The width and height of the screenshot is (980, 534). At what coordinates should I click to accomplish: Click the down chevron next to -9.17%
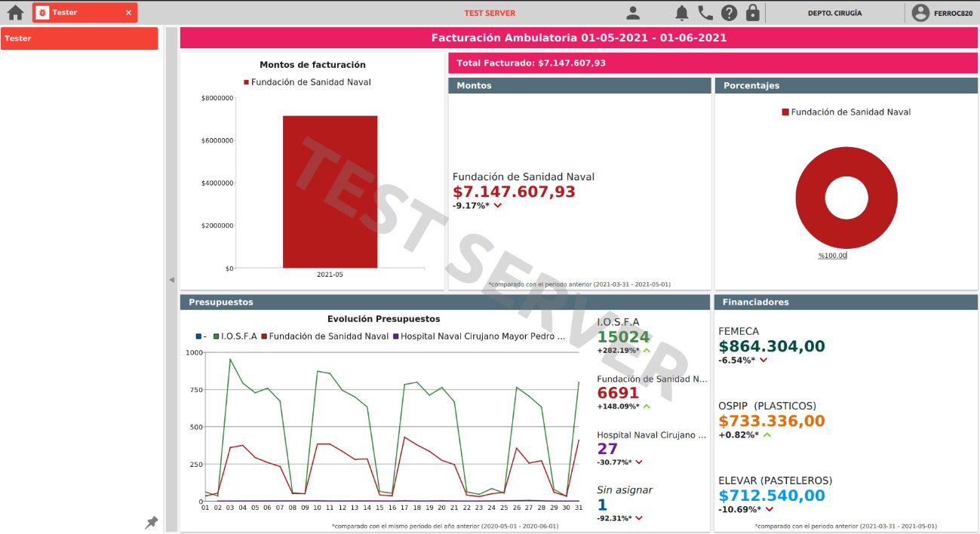[498, 206]
